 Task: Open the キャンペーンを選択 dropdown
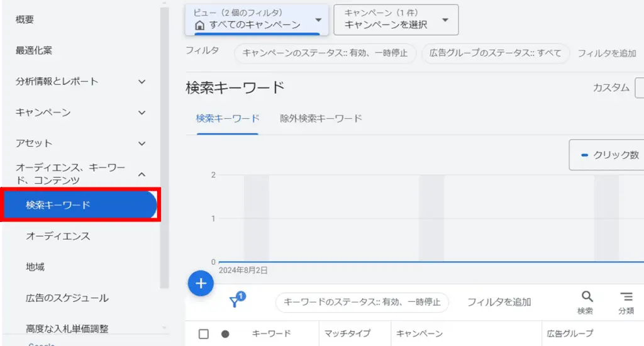point(396,20)
